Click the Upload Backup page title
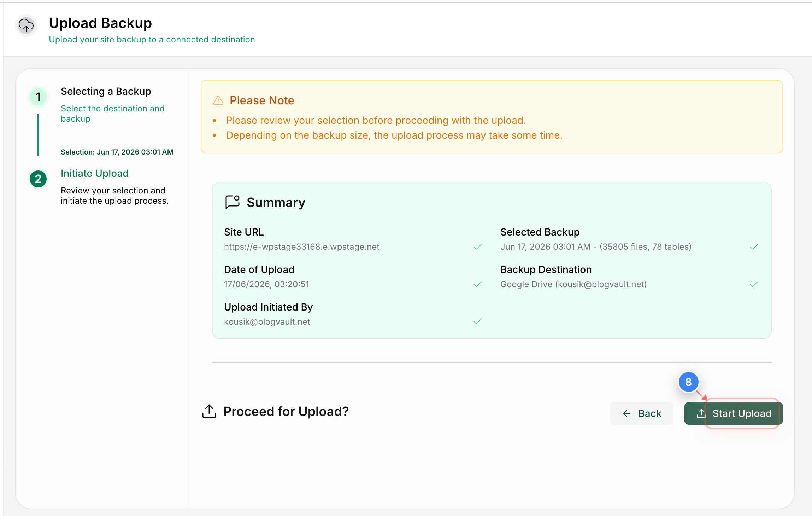812x516 pixels. pyautogui.click(x=100, y=23)
